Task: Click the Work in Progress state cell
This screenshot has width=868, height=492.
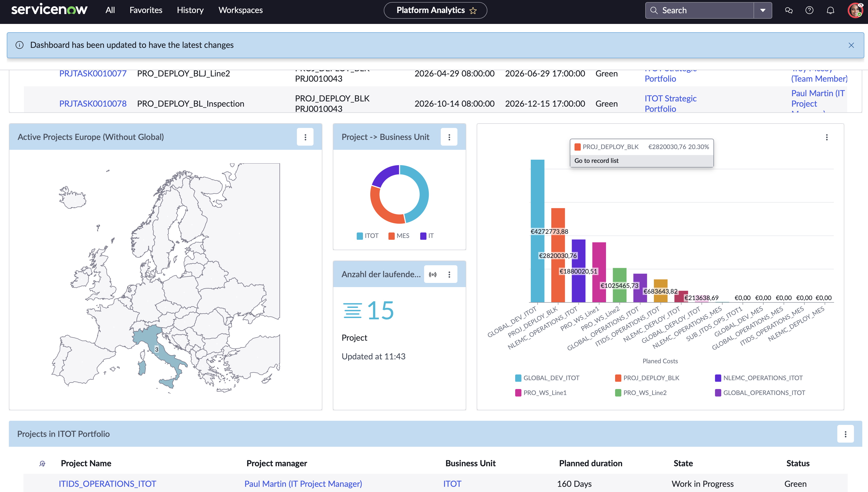Action: click(702, 484)
